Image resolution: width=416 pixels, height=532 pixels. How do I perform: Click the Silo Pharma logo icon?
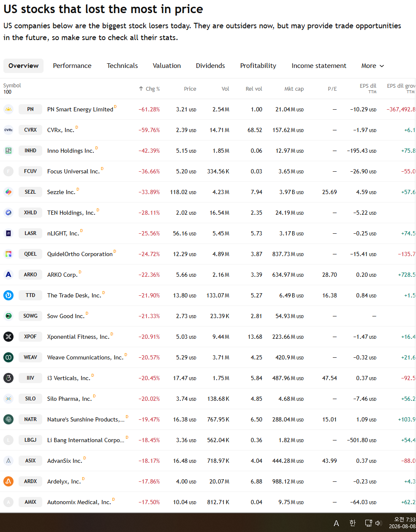(x=8, y=399)
